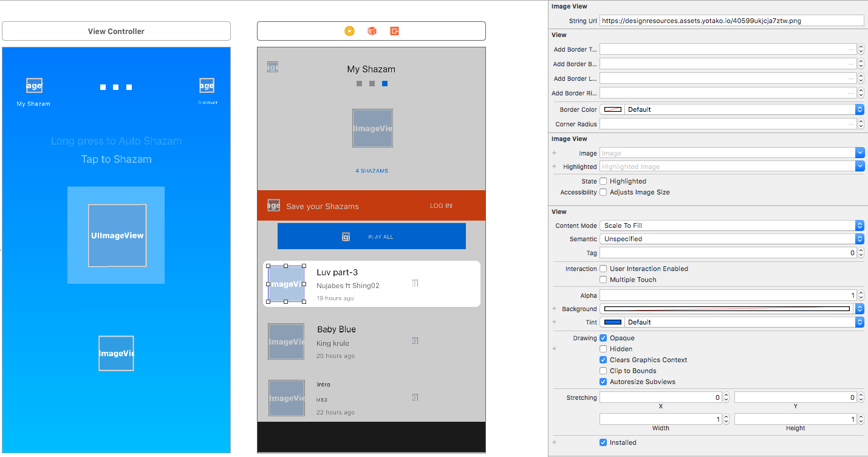The height and width of the screenshot is (457, 868).
Task: Click the orange First Responder cube icon
Action: (372, 31)
